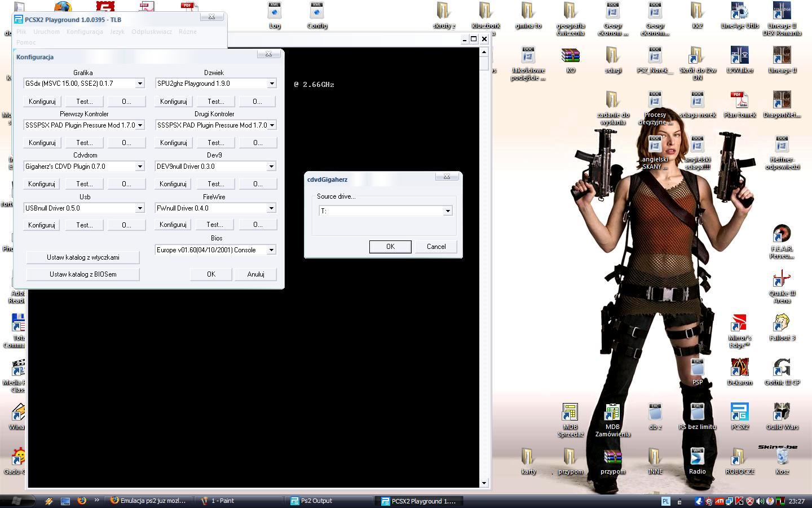Open the ROBOCZE folder shortcut
Viewport: 812px width, 508px height.
point(740,461)
